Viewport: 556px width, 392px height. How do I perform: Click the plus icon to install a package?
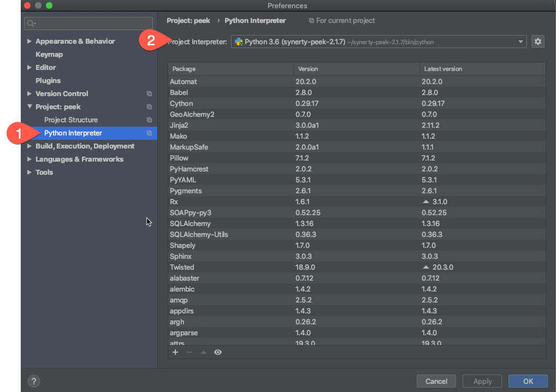pyautogui.click(x=175, y=352)
